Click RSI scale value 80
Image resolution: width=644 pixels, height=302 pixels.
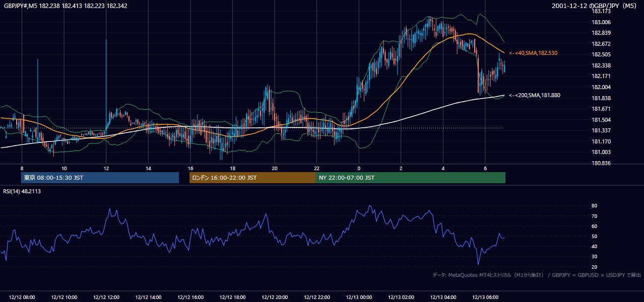pos(594,206)
